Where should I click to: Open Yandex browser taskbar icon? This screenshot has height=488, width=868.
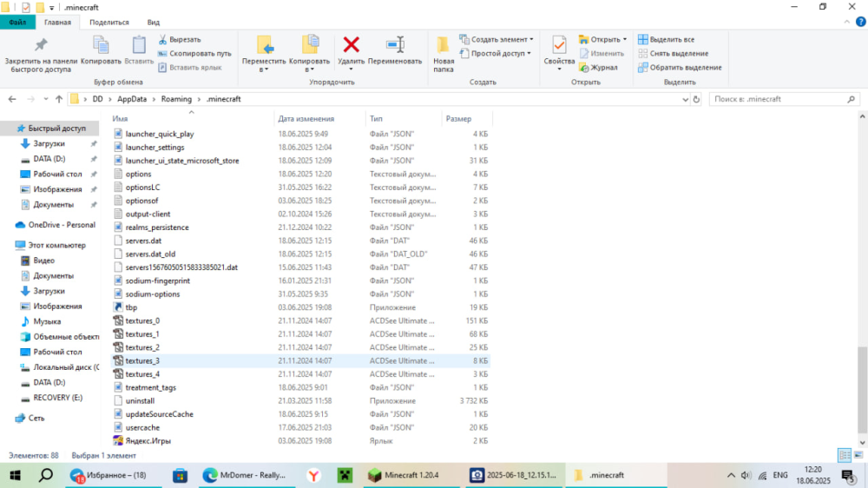click(x=314, y=475)
